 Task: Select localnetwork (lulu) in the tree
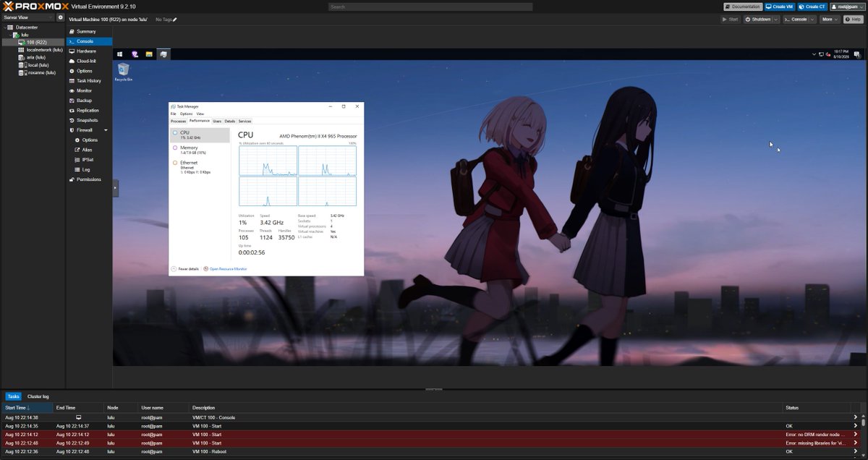pyautogui.click(x=41, y=50)
